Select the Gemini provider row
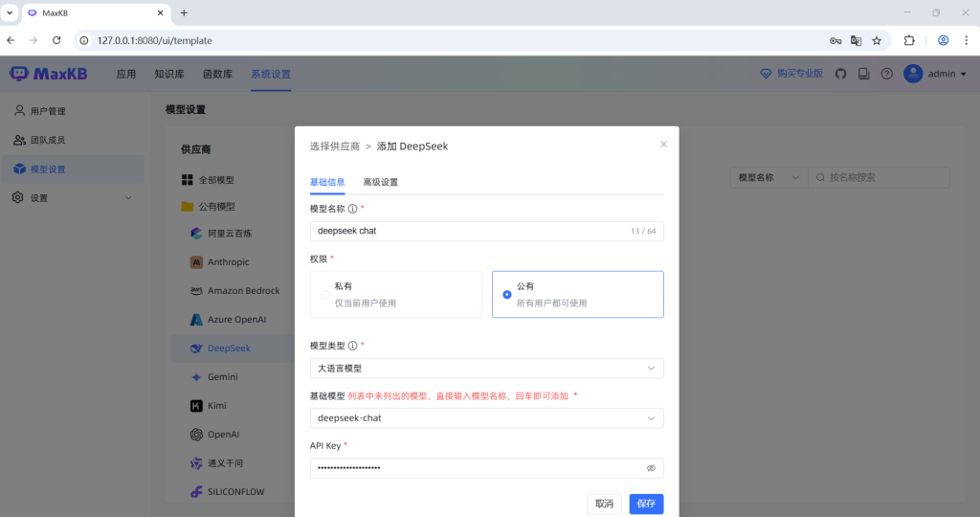 [x=234, y=377]
